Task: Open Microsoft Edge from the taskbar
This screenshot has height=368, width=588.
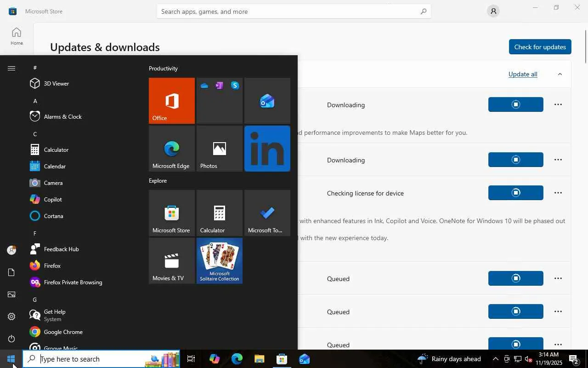Action: click(x=237, y=359)
